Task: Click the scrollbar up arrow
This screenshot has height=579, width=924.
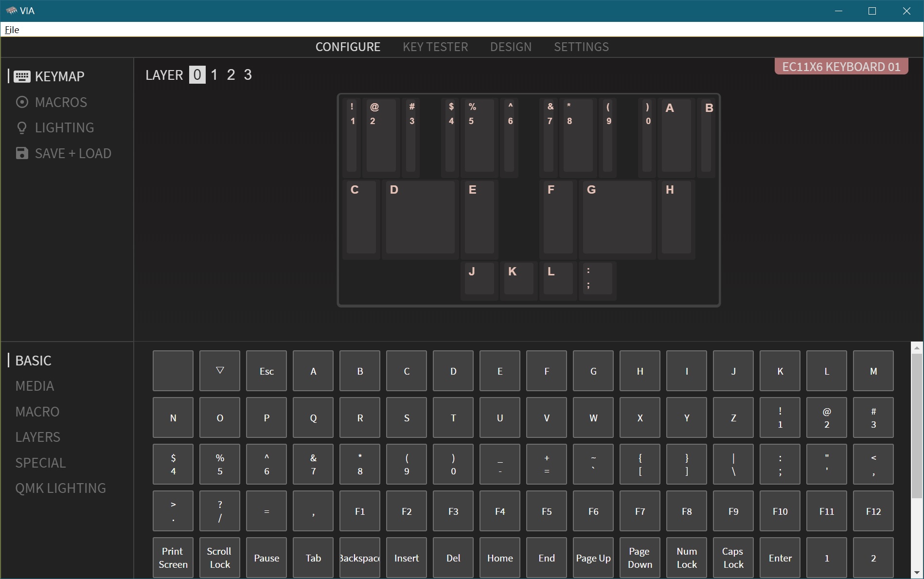Action: [x=917, y=347]
